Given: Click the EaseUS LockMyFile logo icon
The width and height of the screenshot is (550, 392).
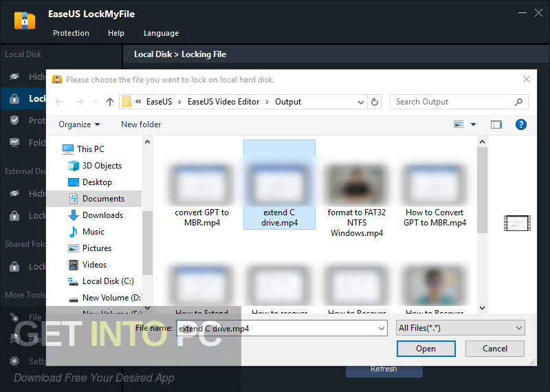Looking at the screenshot, I should click(x=25, y=21).
